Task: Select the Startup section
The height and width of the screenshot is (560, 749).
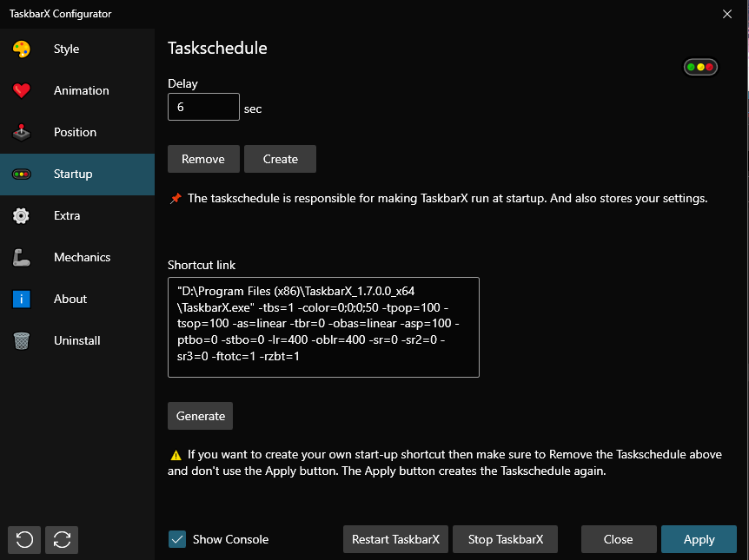Action: coord(77,175)
